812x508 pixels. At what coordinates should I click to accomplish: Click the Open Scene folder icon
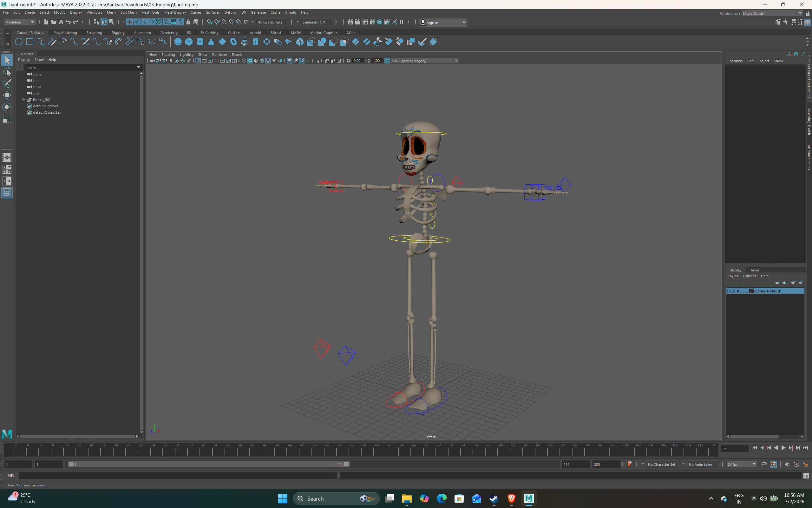pyautogui.click(x=53, y=22)
